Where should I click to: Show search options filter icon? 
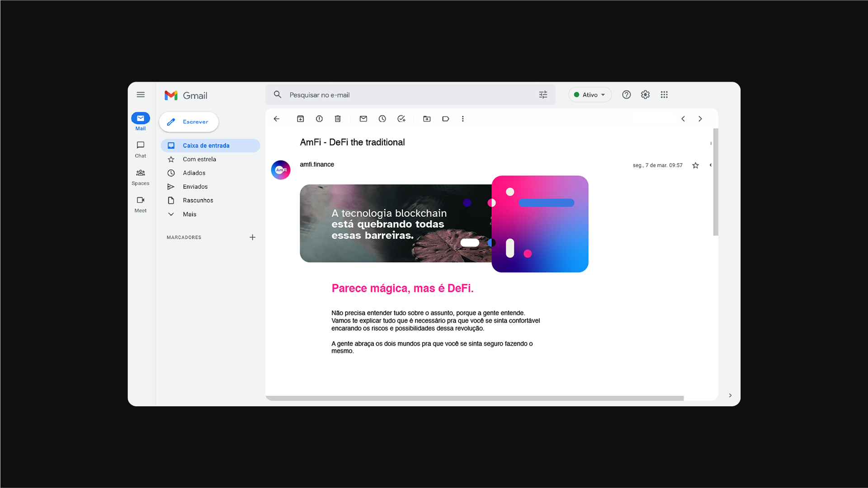click(543, 94)
